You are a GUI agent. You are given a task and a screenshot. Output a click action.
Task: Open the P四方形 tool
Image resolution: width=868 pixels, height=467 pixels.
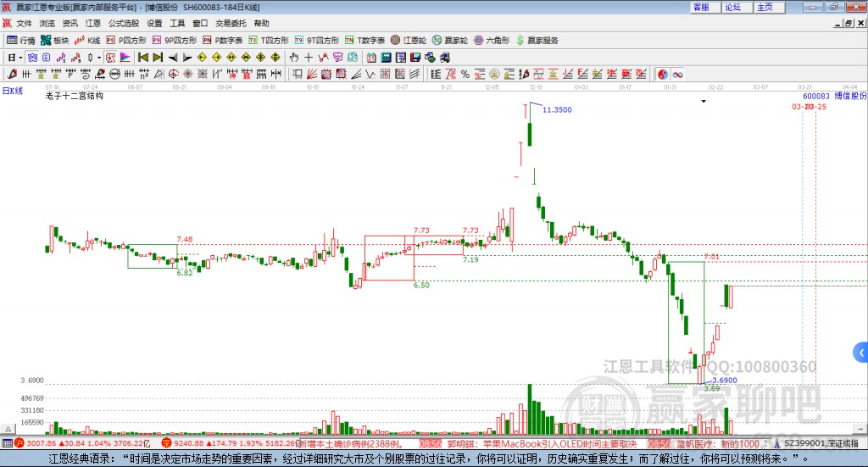coord(126,41)
